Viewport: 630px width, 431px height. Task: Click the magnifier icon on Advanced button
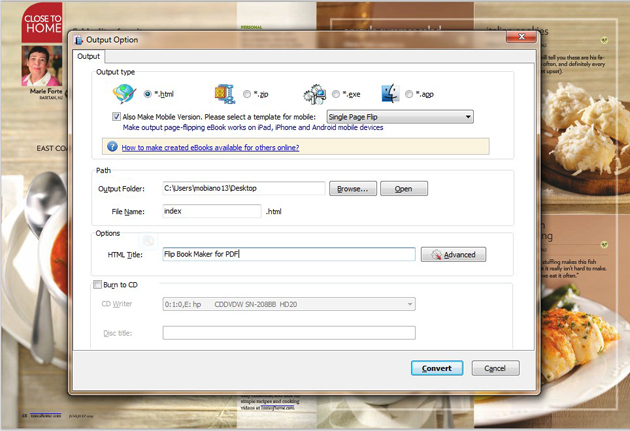point(434,255)
